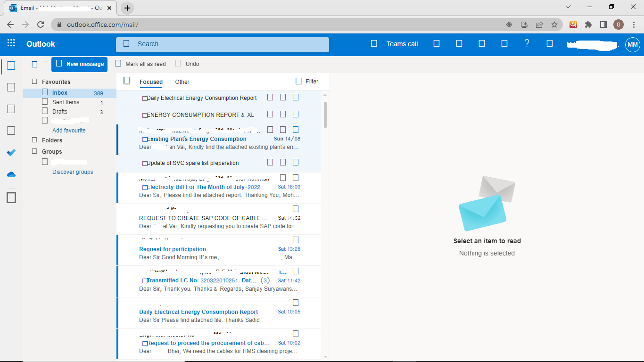644x362 pixels.
Task: Click the message list scroll down arrow
Action: [x=325, y=357]
